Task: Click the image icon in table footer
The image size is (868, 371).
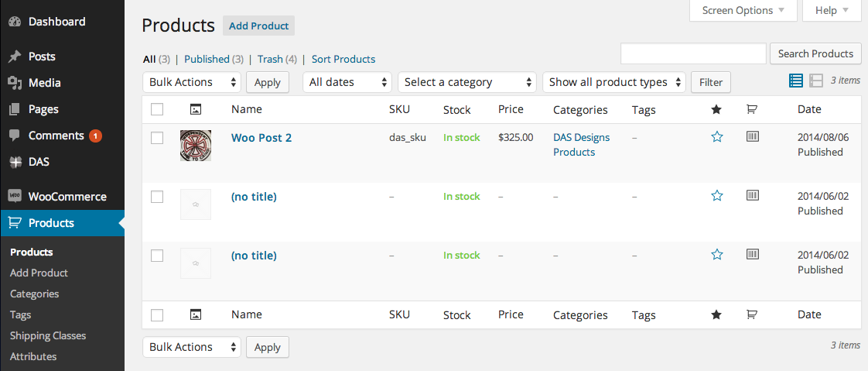Action: (195, 315)
